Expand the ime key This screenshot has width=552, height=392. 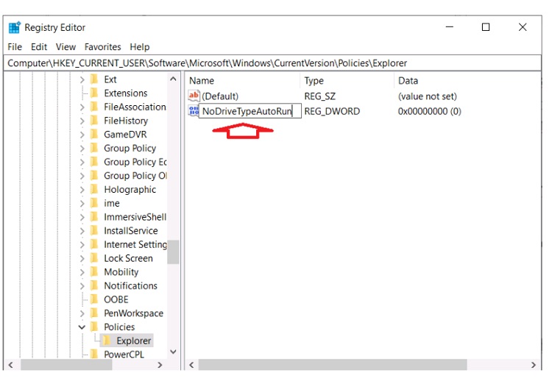point(82,204)
